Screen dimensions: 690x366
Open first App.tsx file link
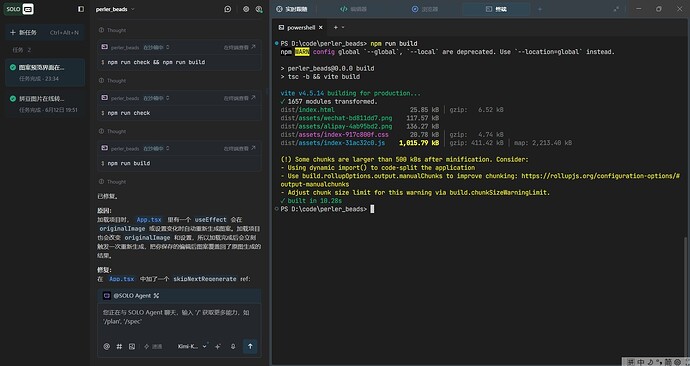pos(149,220)
